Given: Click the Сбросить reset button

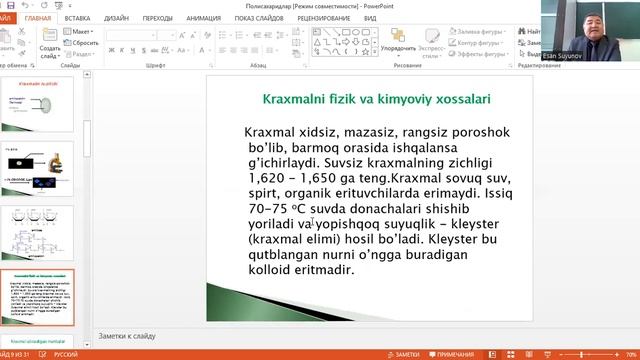Looking at the screenshot, I should coord(81,42).
